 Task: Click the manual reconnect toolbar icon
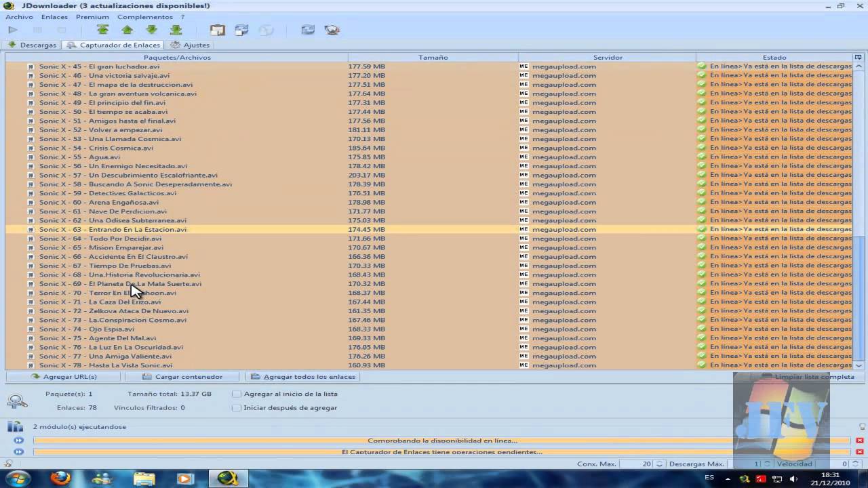[308, 30]
